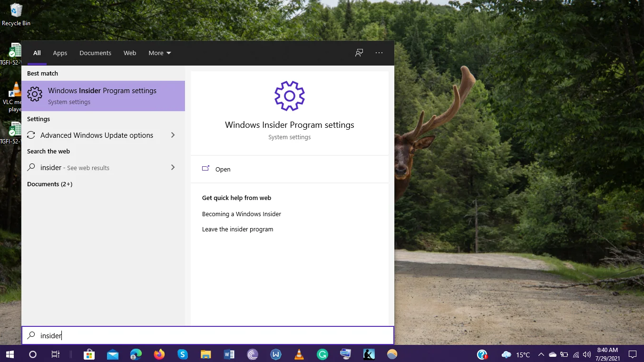Launch Firefox from the taskbar
This screenshot has width=644, height=362.
click(x=159, y=354)
